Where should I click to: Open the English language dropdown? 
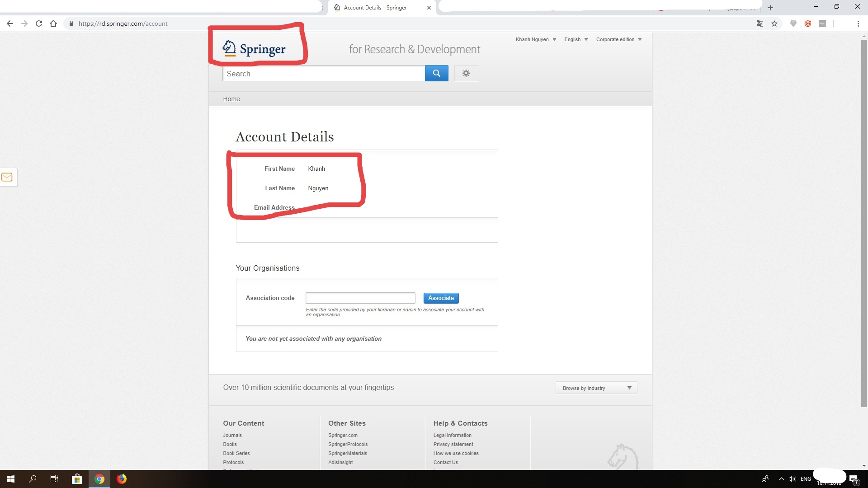(x=576, y=39)
